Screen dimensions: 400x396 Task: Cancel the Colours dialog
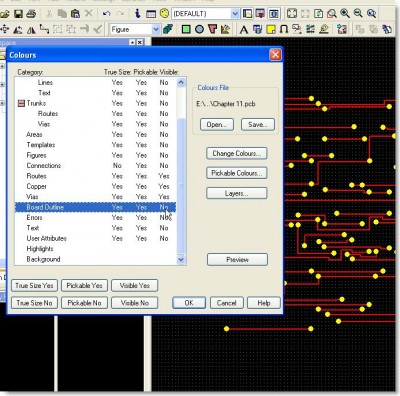(x=227, y=303)
